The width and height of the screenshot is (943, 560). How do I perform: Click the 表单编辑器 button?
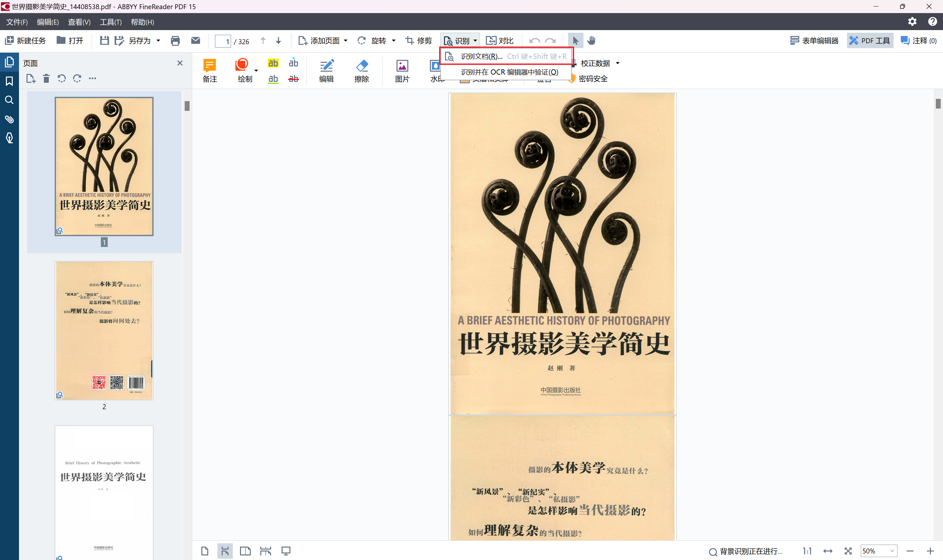tap(814, 41)
